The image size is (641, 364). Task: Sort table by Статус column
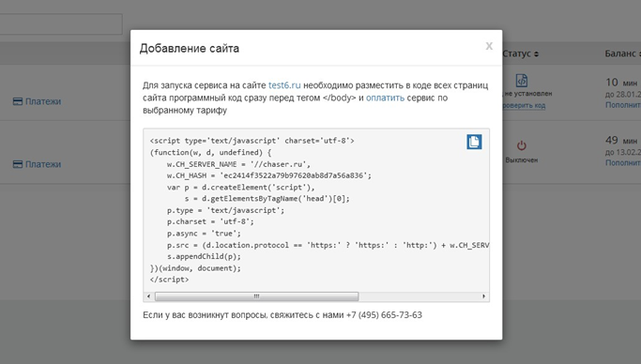click(521, 53)
